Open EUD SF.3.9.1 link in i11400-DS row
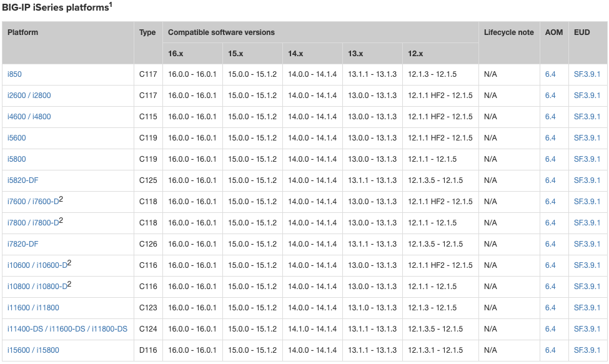The height and width of the screenshot is (364, 609). tap(587, 329)
